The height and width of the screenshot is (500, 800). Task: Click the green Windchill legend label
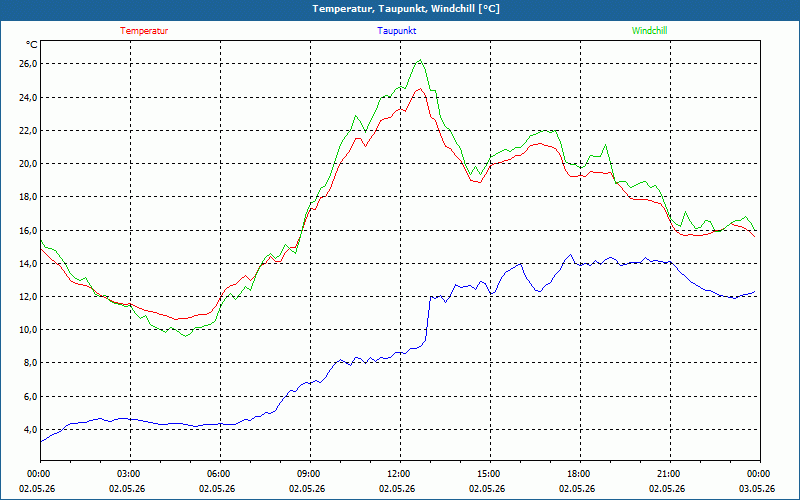pyautogui.click(x=649, y=31)
